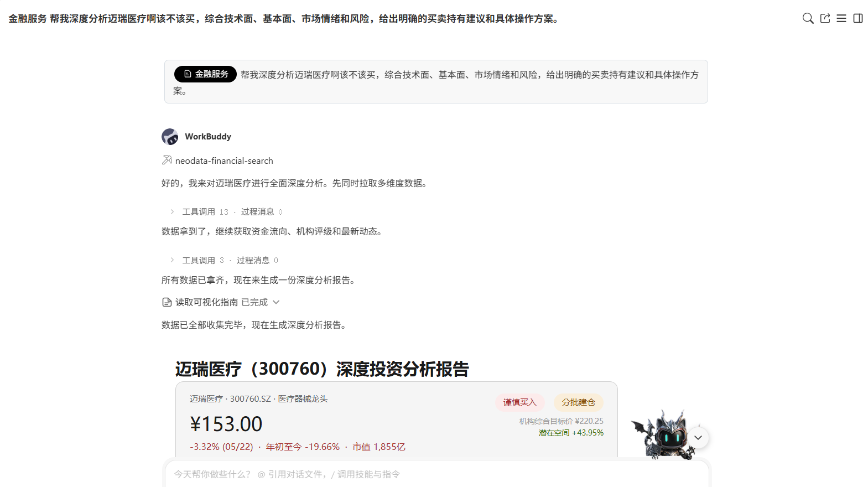This screenshot has height=487, width=868.
Task: Click the conversation title at top
Action: pos(285,19)
